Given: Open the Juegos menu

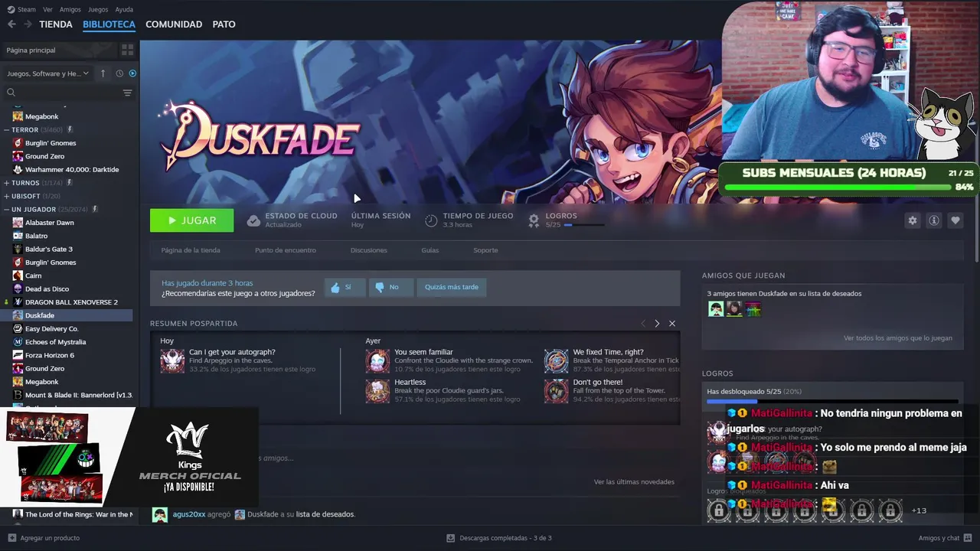Looking at the screenshot, I should pos(98,9).
